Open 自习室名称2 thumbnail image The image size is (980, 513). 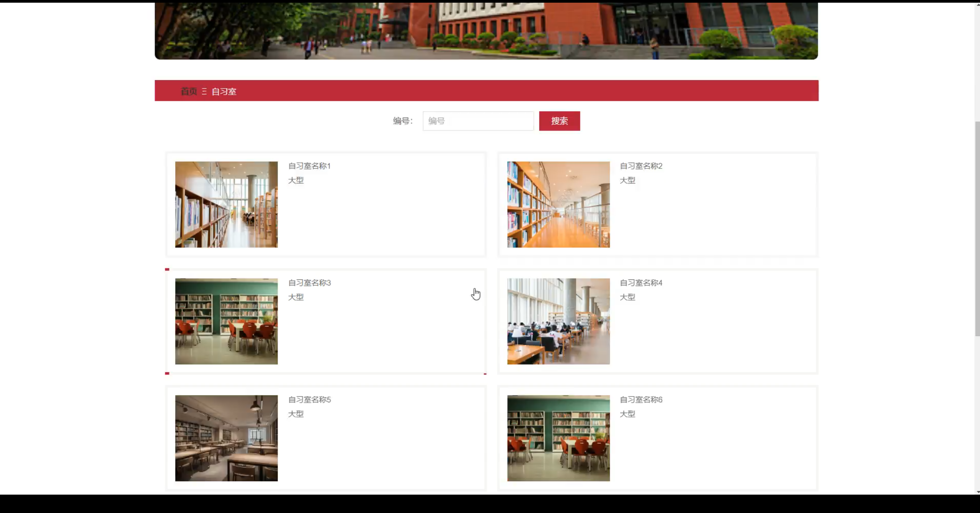tap(558, 204)
